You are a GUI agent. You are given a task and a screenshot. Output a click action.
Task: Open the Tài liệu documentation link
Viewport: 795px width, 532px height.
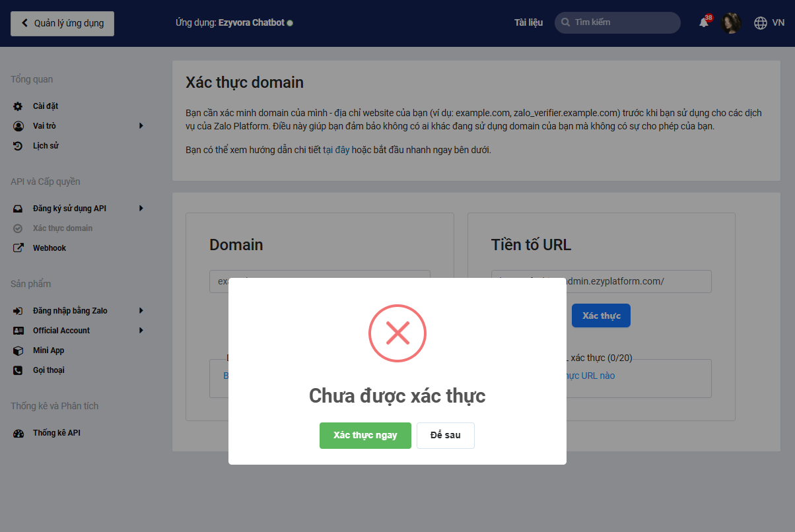point(528,22)
